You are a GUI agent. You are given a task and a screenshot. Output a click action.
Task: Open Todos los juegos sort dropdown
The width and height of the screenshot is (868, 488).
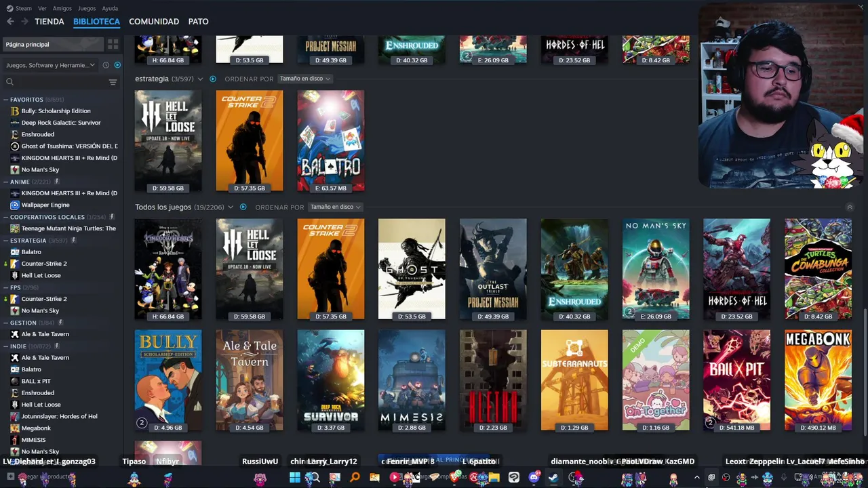click(x=335, y=207)
